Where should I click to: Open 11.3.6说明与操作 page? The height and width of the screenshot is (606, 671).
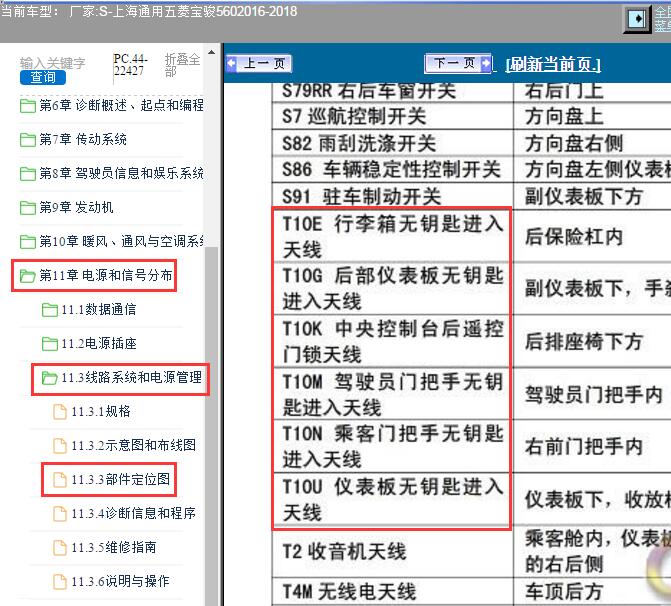120,581
